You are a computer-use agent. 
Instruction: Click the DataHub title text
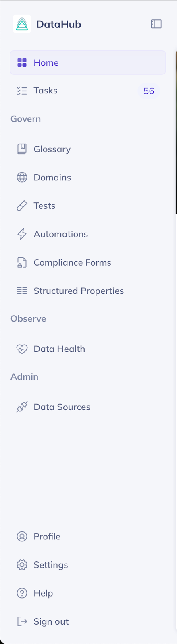click(59, 24)
